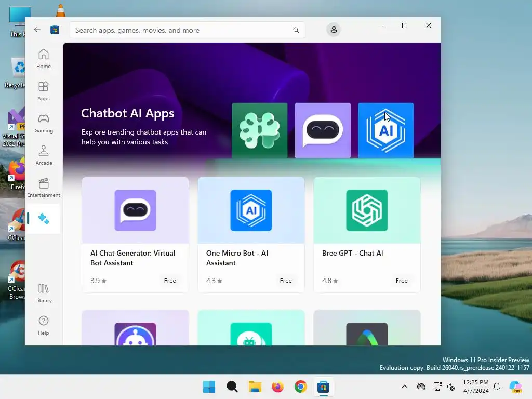Click the display network tray icon
This screenshot has height=399, width=532.
click(437, 387)
